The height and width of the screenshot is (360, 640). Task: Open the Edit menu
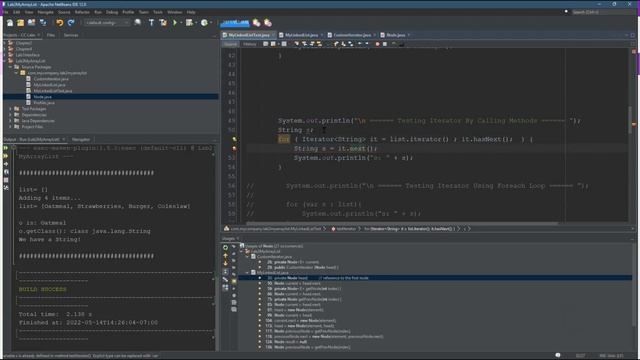click(16, 12)
